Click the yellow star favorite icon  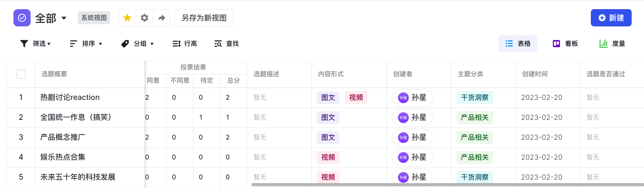pyautogui.click(x=127, y=18)
